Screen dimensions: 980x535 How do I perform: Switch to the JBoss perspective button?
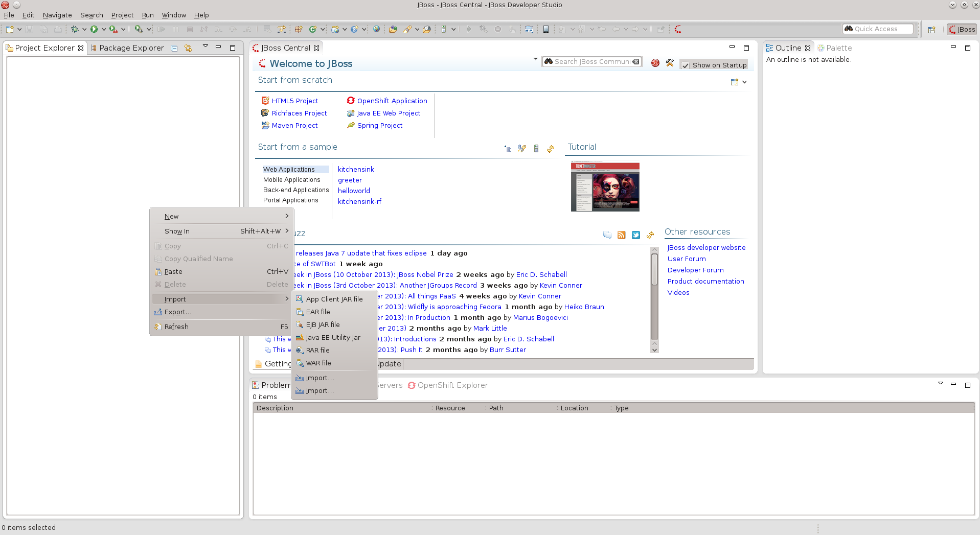(x=962, y=29)
